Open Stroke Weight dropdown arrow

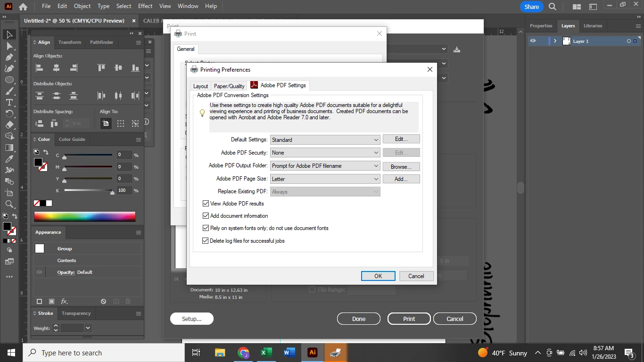88,328
